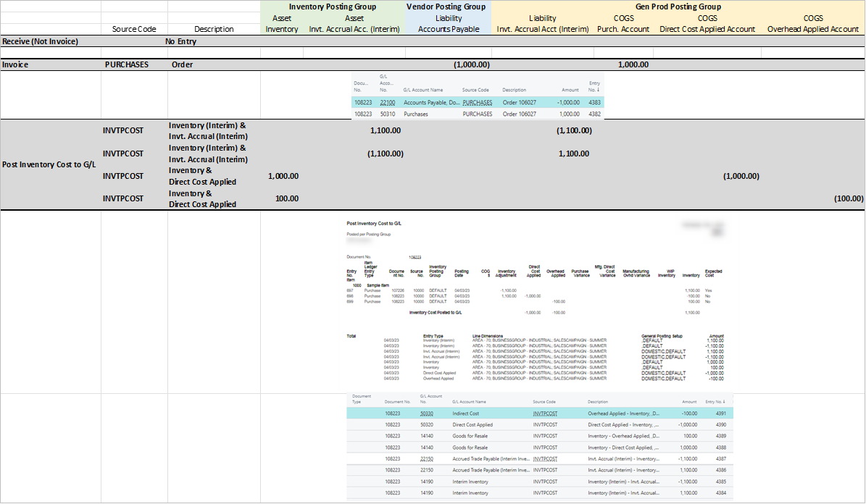866x504 pixels.
Task: Click 'Sample Item' in the cost report
Action: pyautogui.click(x=378, y=285)
